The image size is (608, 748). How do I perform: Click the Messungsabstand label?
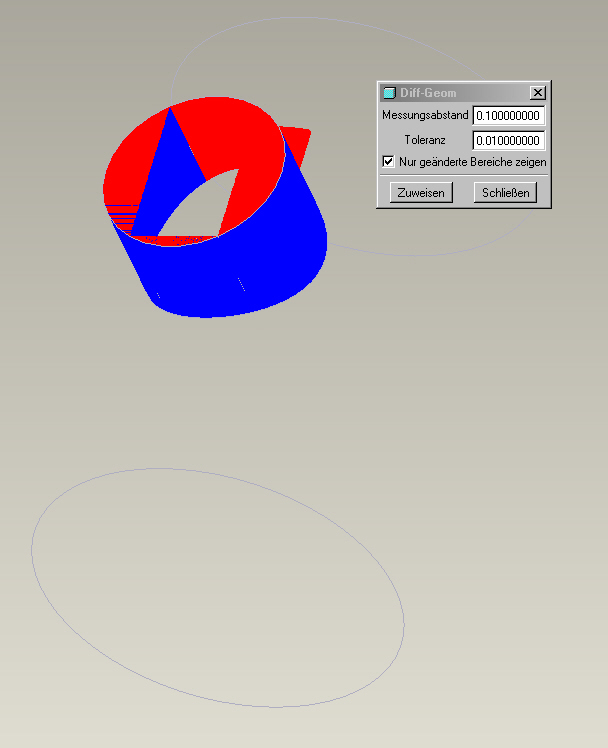click(x=425, y=115)
